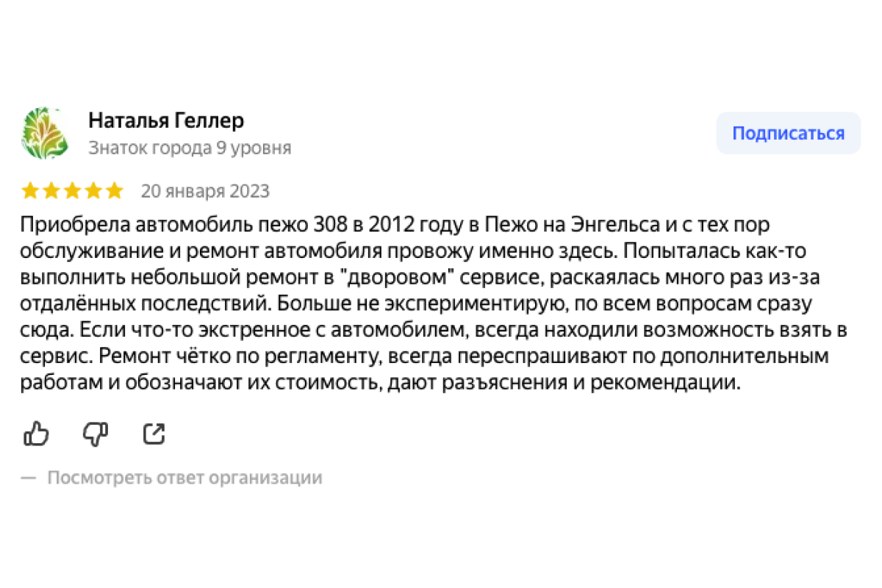Click the second rating star
This screenshot has height=588, width=882.
51,192
